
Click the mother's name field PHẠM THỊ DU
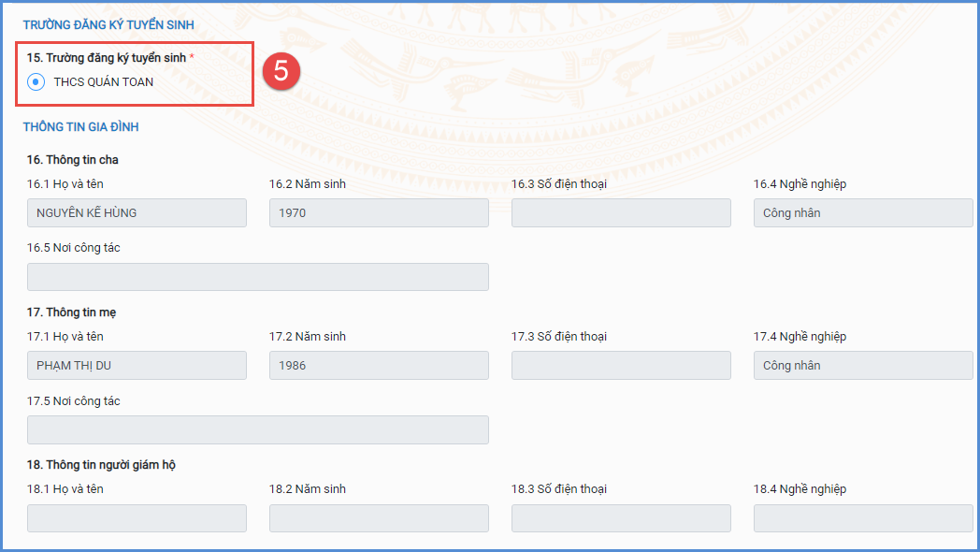click(x=137, y=366)
